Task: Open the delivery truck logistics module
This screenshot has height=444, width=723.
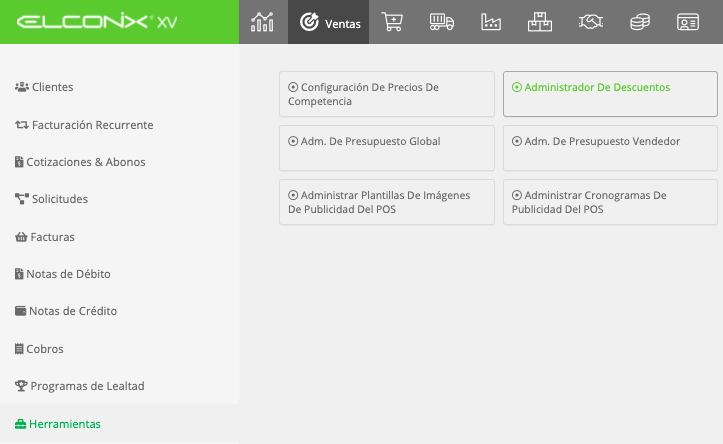Action: pyautogui.click(x=442, y=22)
